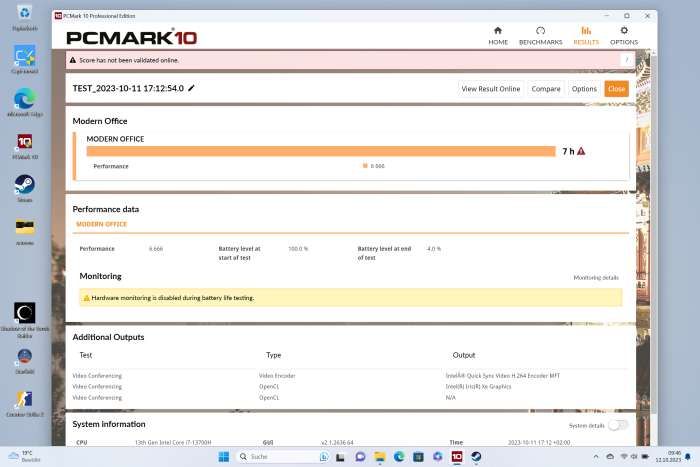Image resolution: width=700 pixels, height=467 pixels.
Task: Click the red warning triangle next to 7 h
Action: point(581,151)
